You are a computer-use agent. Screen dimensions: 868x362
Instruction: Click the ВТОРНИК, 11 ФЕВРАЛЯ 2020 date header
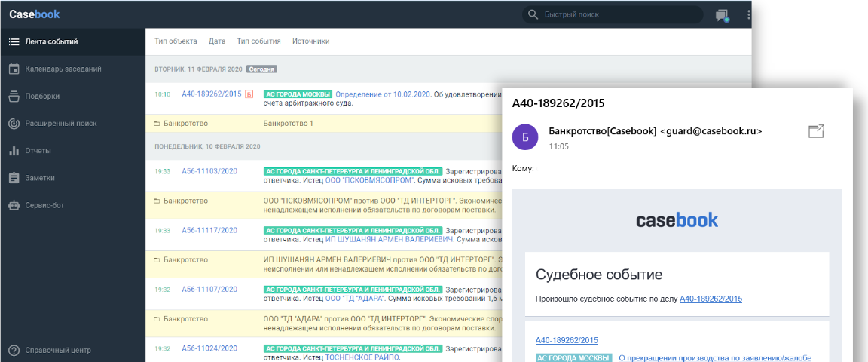tap(198, 69)
